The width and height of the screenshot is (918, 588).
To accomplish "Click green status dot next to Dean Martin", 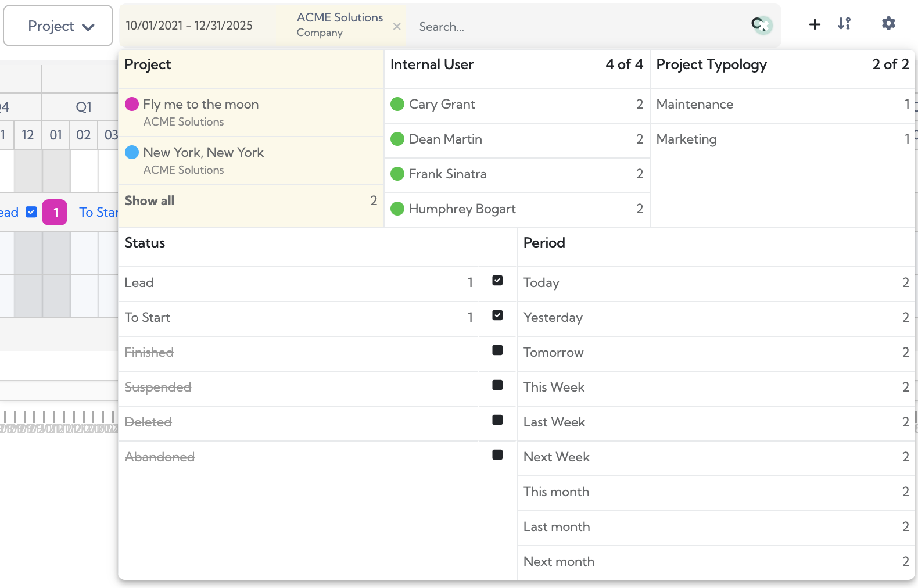I will [x=397, y=139].
